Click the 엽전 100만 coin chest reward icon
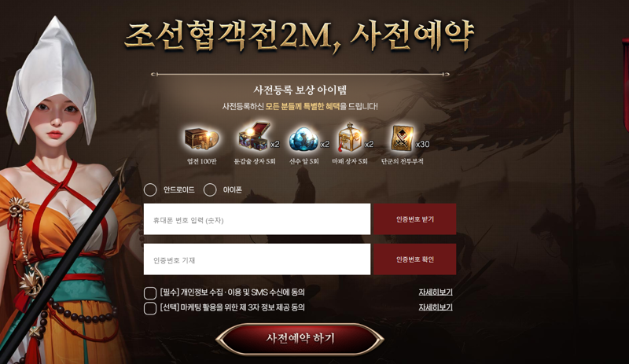Viewport: 629px width, 364px height. pyautogui.click(x=201, y=139)
